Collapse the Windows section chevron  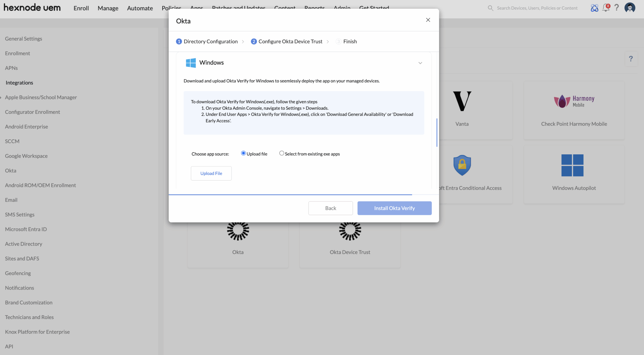coord(420,63)
